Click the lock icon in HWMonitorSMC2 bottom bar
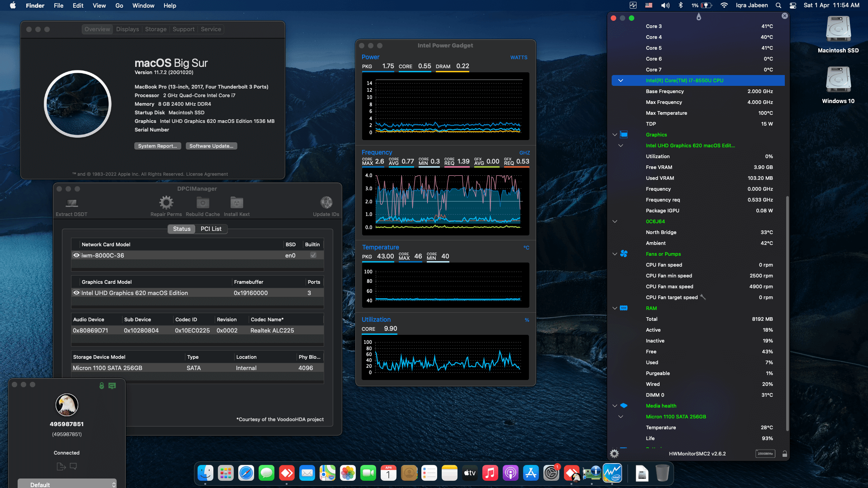Viewport: 868px width, 488px height. tap(784, 454)
